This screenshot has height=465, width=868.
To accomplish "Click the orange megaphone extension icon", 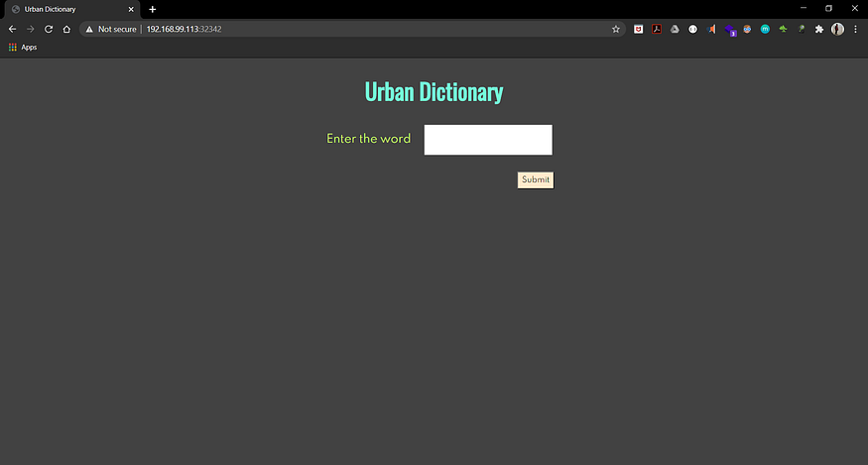I will coord(711,30).
